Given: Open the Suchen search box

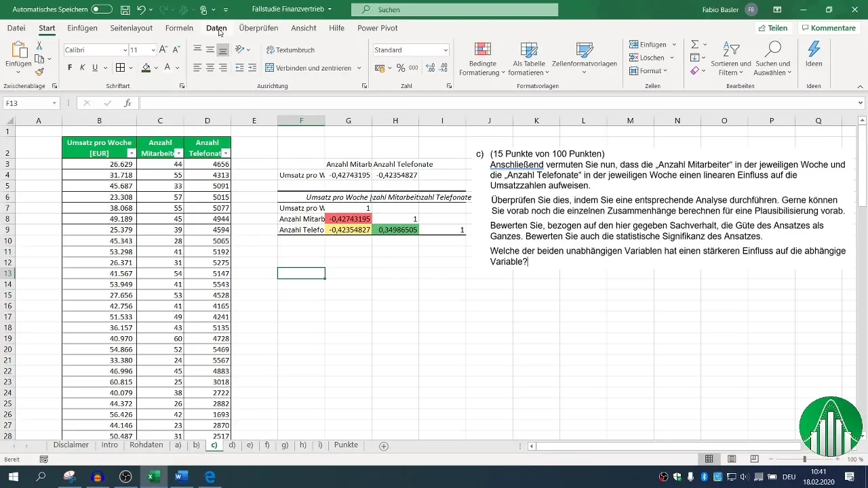Looking at the screenshot, I should coord(454,10).
